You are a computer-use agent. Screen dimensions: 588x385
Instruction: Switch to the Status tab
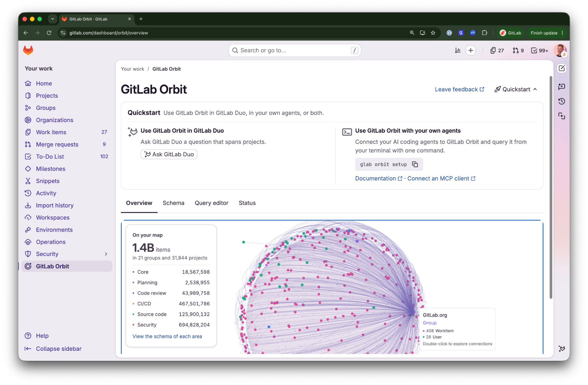pyautogui.click(x=247, y=203)
